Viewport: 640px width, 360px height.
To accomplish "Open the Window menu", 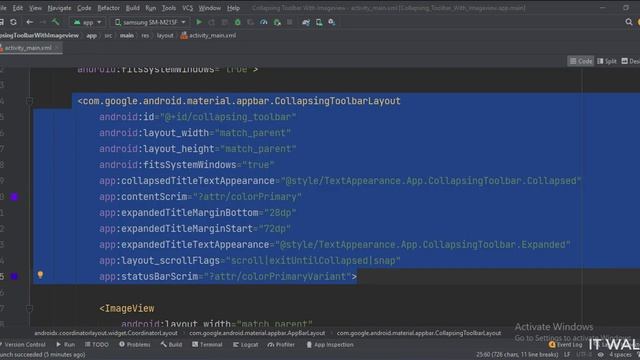I will (209, 8).
